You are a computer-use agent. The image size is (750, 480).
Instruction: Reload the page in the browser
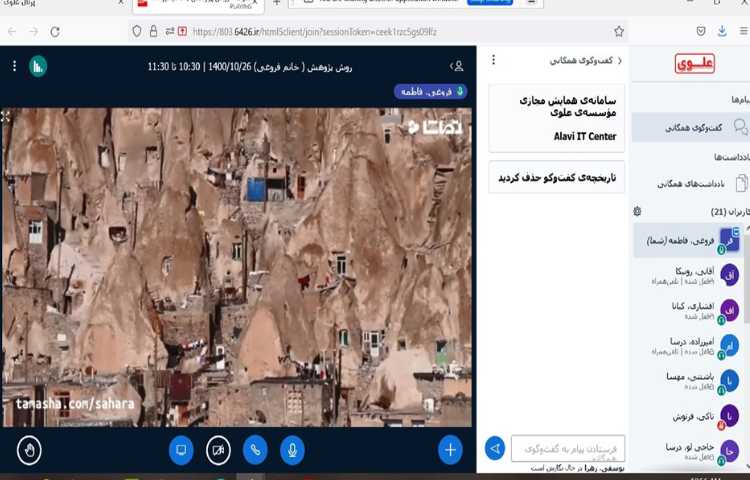55,32
